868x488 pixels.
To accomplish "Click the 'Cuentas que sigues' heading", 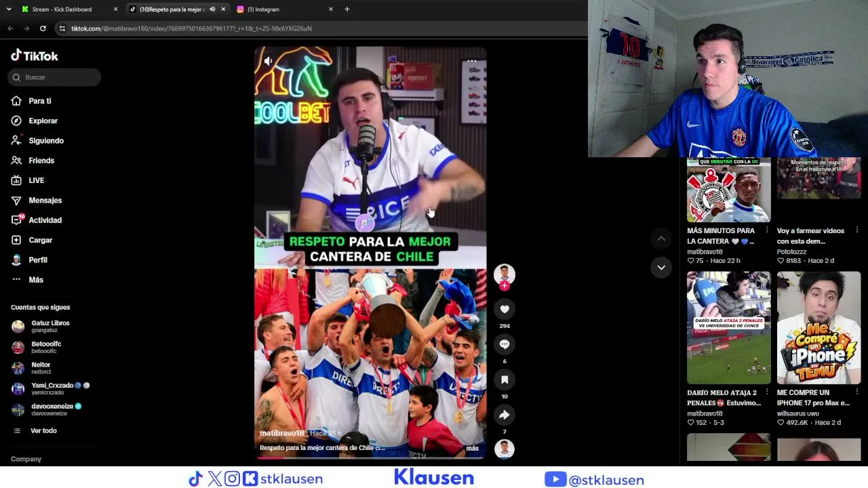I will click(40, 308).
